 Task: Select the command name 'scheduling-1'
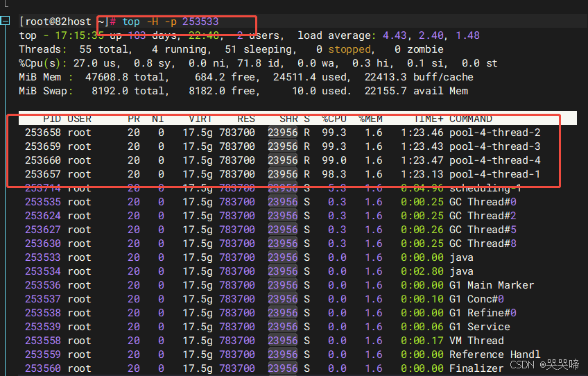tap(485, 189)
